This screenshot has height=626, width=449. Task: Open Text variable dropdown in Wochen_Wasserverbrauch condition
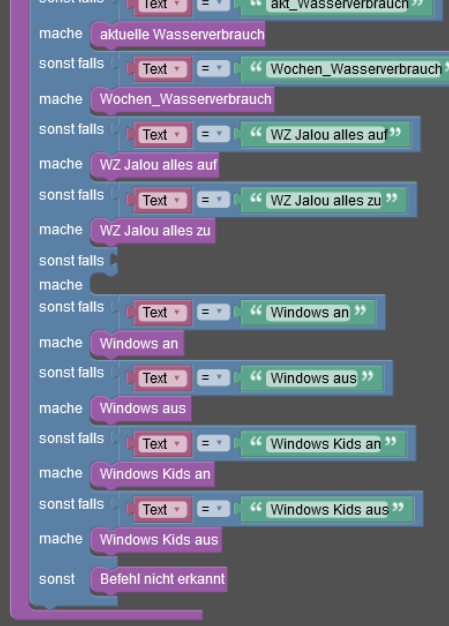click(163, 69)
